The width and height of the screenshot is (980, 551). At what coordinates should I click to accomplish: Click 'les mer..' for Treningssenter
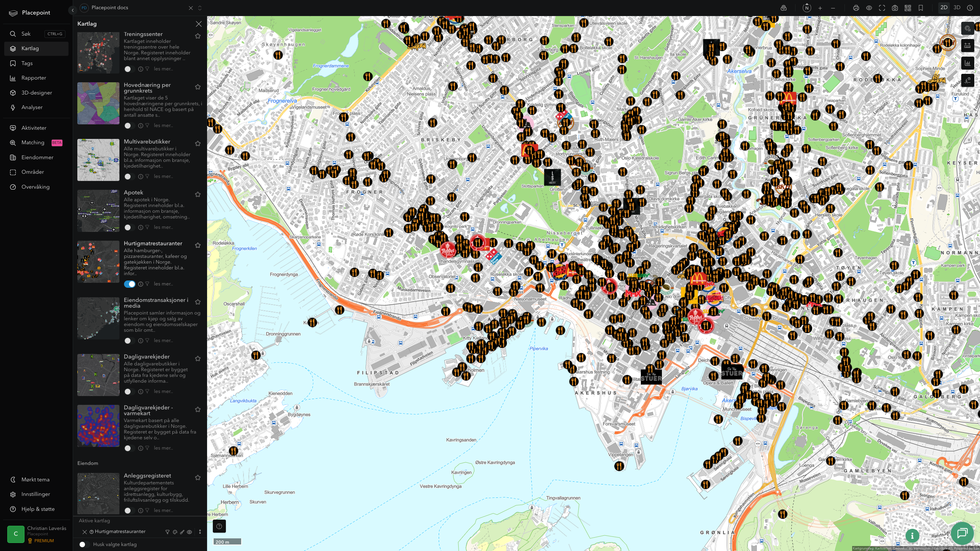(x=163, y=69)
